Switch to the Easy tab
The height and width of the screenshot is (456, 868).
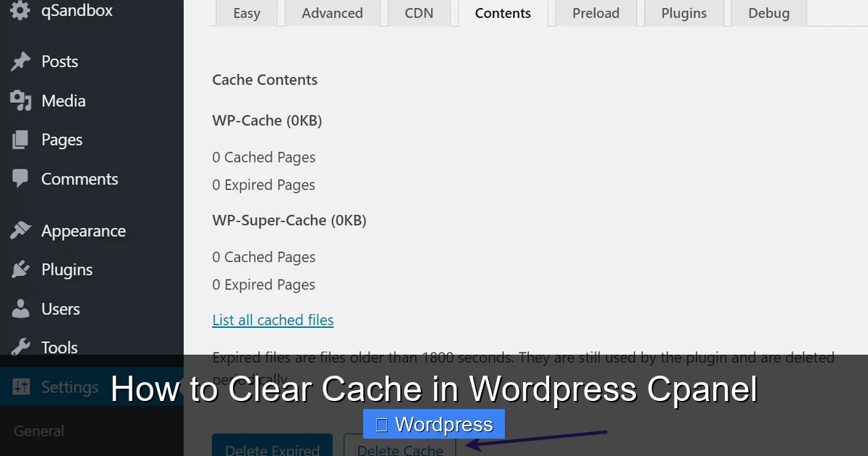(x=246, y=13)
